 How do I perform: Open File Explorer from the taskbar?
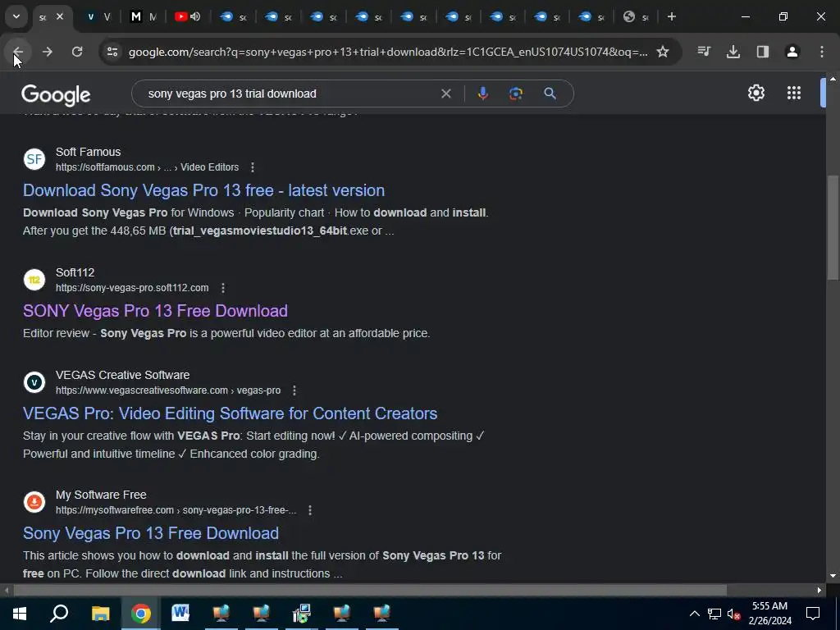[x=100, y=614]
